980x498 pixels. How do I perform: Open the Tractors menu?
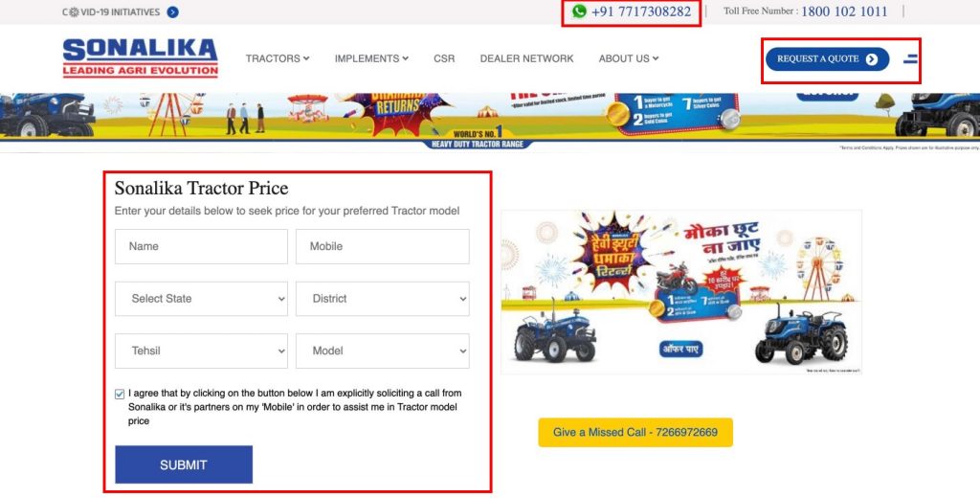[x=278, y=58]
